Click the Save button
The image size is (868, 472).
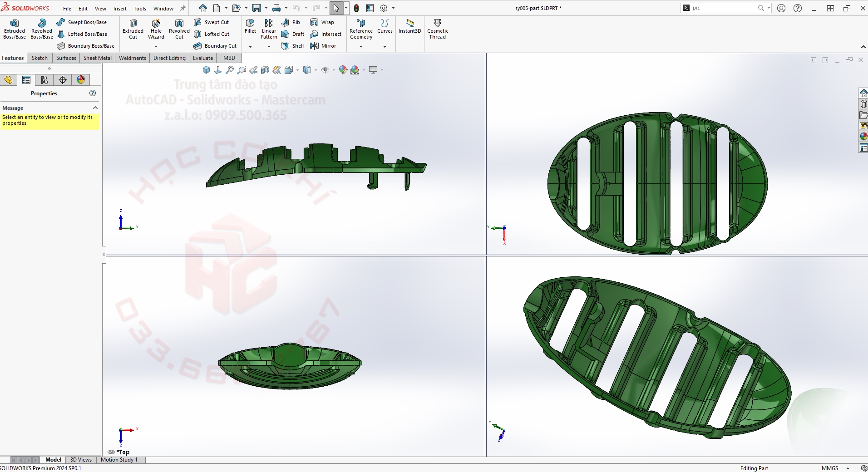tap(256, 8)
